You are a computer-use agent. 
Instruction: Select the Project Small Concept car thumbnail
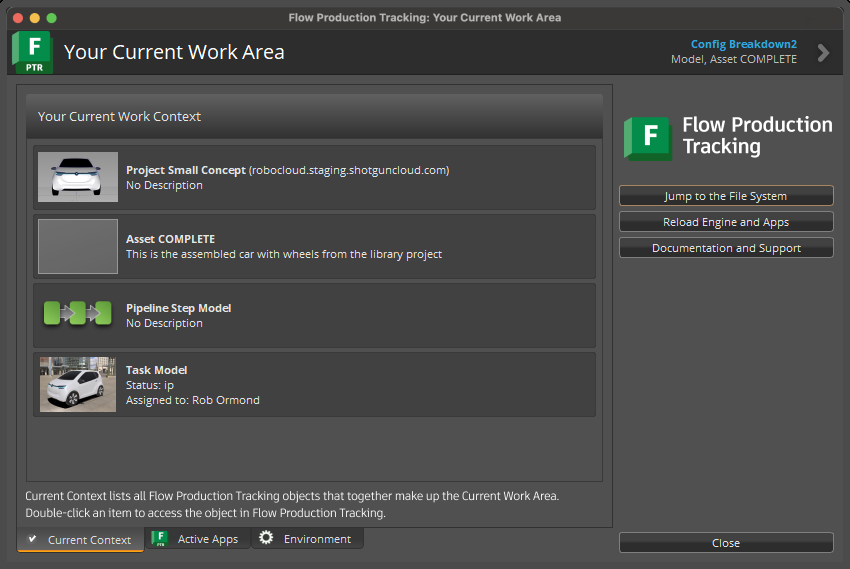78,177
